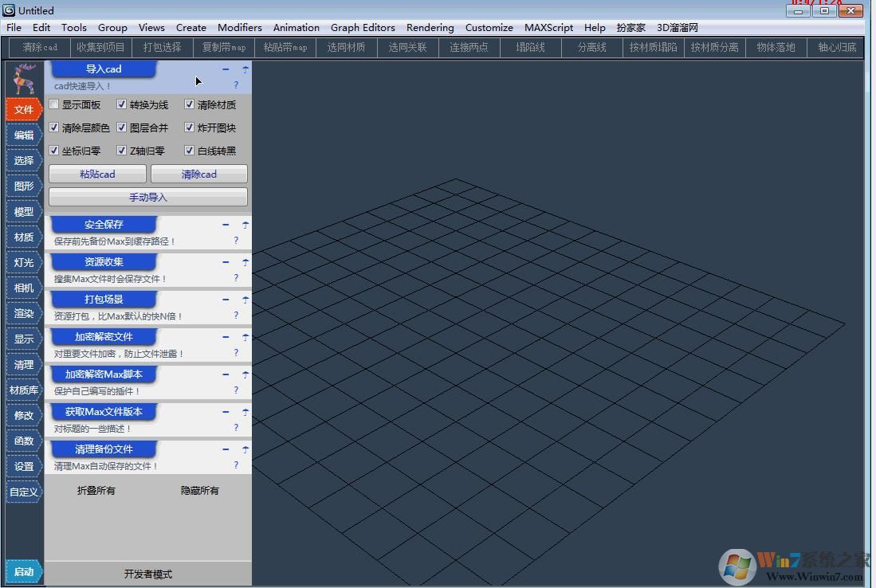
Task: Select the 灯光 tab in left sidebar
Action: pyautogui.click(x=23, y=262)
